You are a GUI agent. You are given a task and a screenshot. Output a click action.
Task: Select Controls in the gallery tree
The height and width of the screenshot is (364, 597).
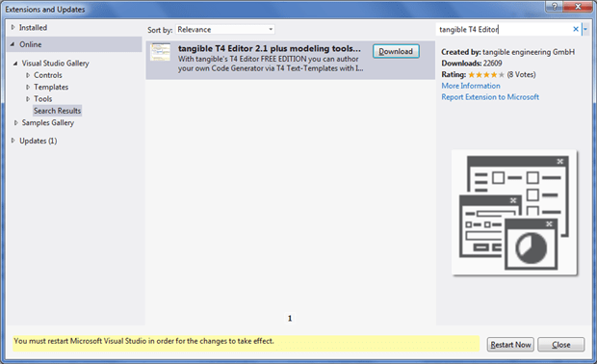click(x=48, y=75)
